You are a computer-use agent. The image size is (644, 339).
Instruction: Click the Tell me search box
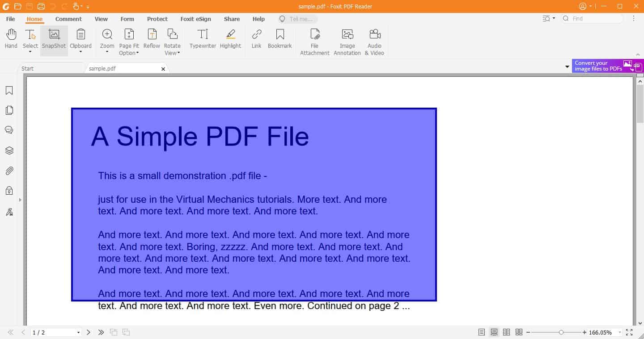(x=297, y=19)
